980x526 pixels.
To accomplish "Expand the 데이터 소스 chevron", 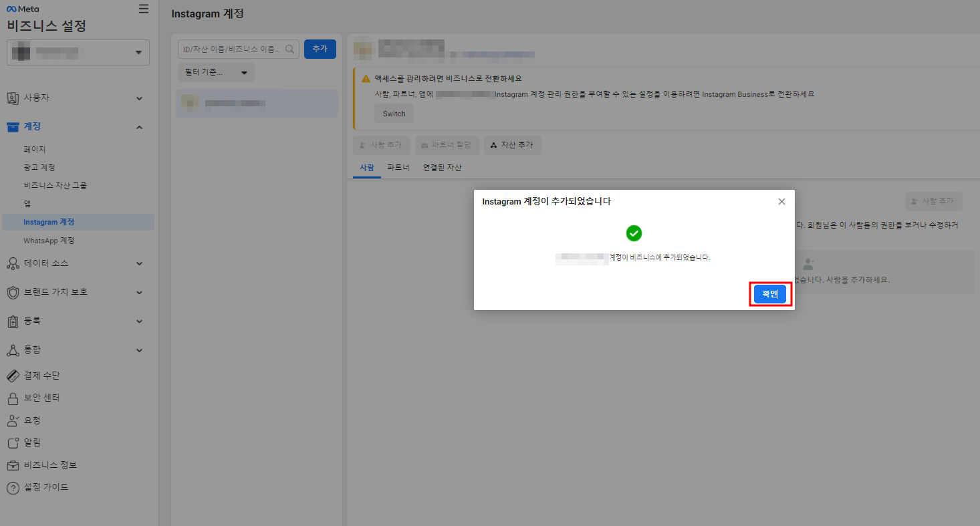I will coord(140,263).
